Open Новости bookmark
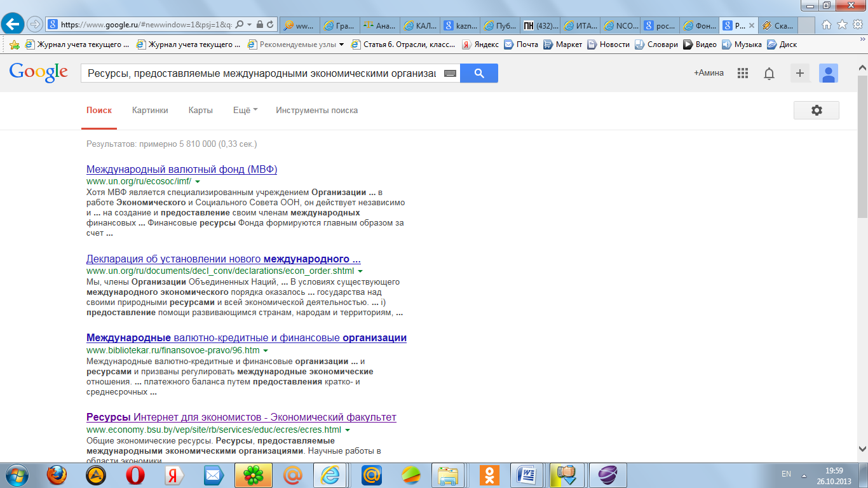Screen dimensions: 868x488 [x=609, y=44]
